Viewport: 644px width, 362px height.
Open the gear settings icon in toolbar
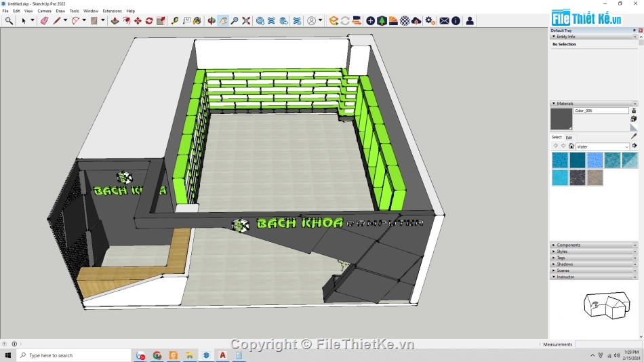click(430, 20)
